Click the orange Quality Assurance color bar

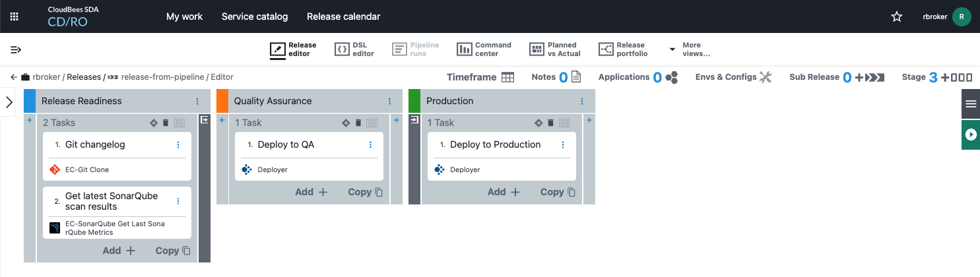pos(222,101)
